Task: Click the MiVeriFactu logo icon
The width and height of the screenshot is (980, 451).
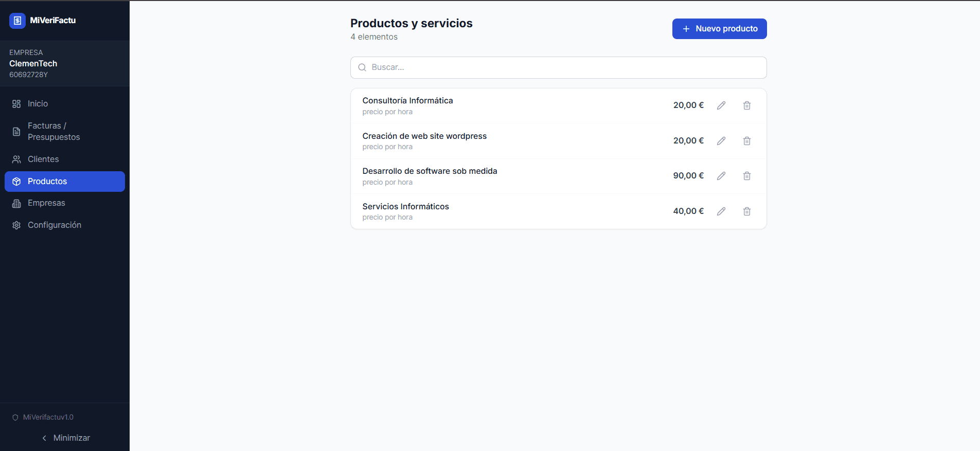Action: 17,21
